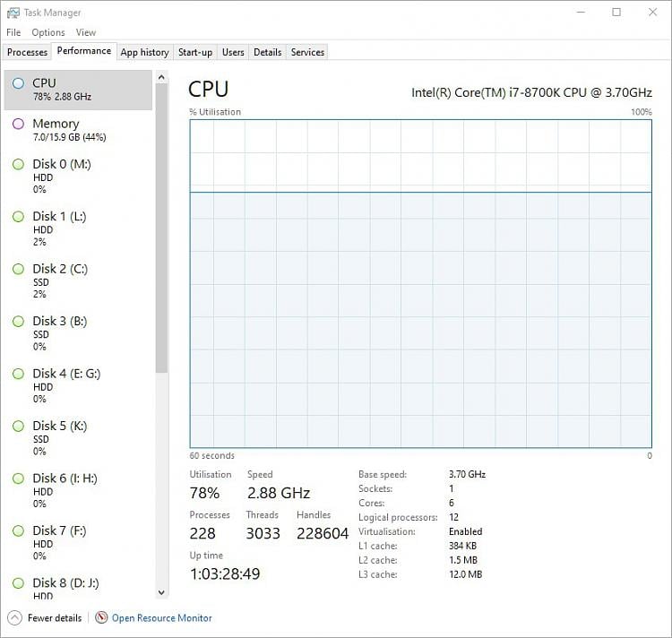
Task: Select the Disk 8 (D: J:) label
Action: 65,583
